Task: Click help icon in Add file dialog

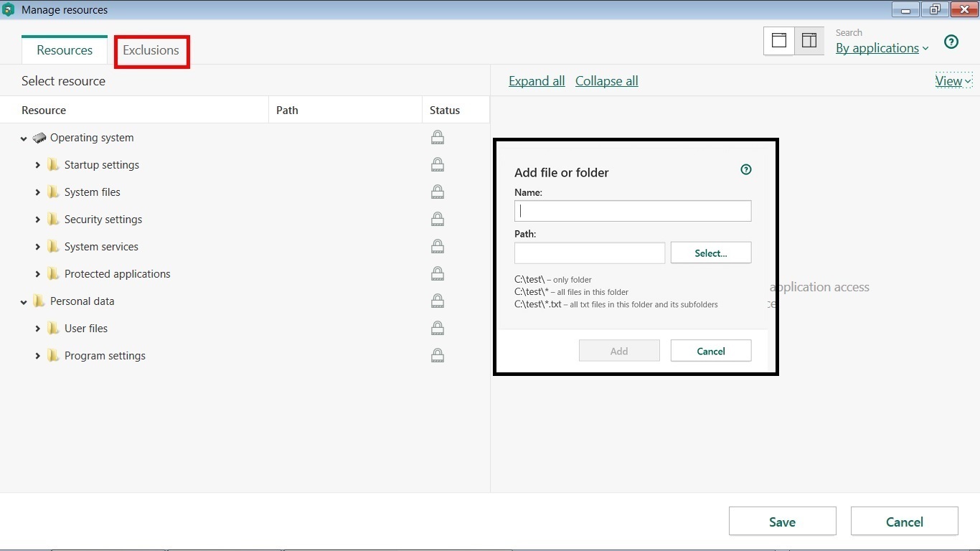Action: pos(746,170)
